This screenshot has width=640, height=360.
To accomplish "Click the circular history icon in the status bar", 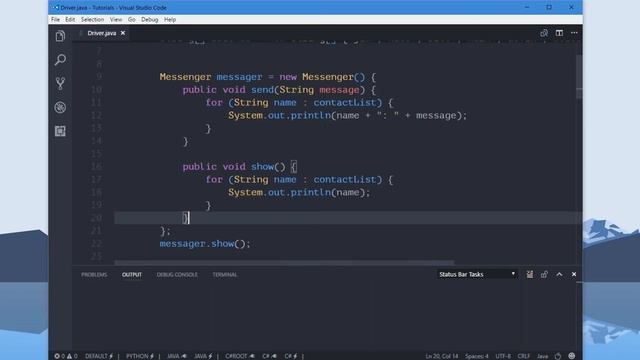I will click(558, 356).
